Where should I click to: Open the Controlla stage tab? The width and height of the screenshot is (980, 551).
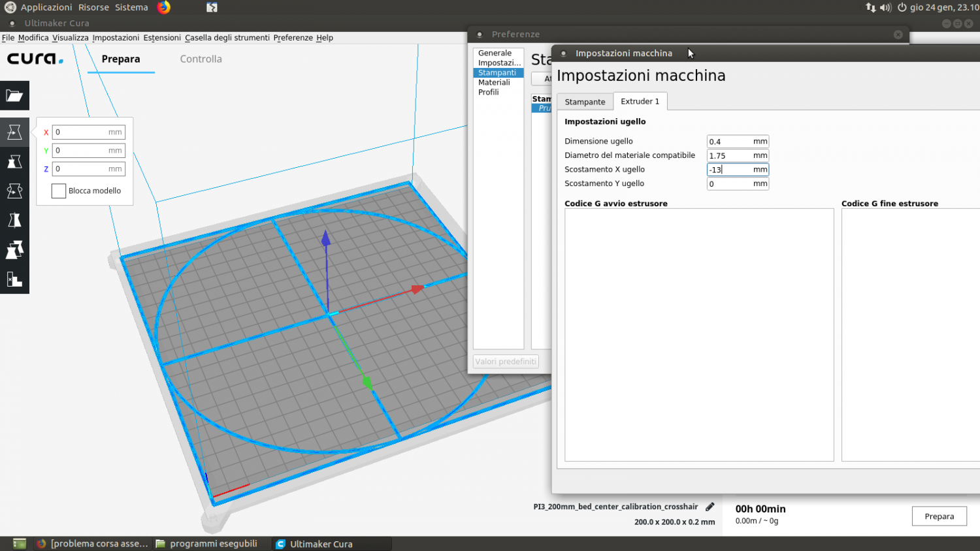pos(201,59)
